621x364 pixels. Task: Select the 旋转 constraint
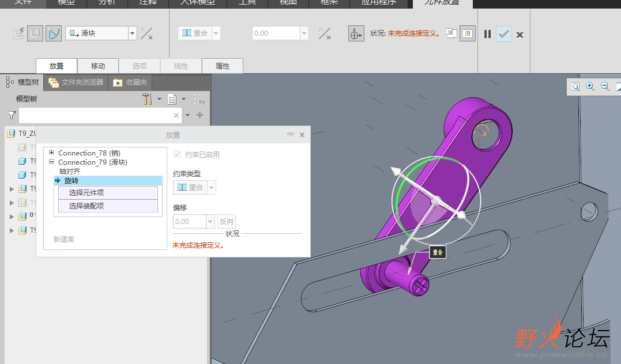coord(108,180)
